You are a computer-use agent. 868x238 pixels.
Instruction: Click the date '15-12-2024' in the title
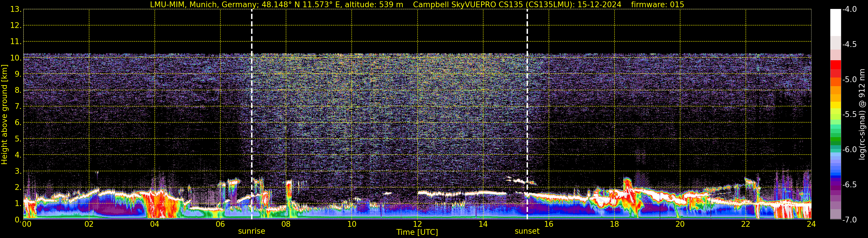point(599,5)
